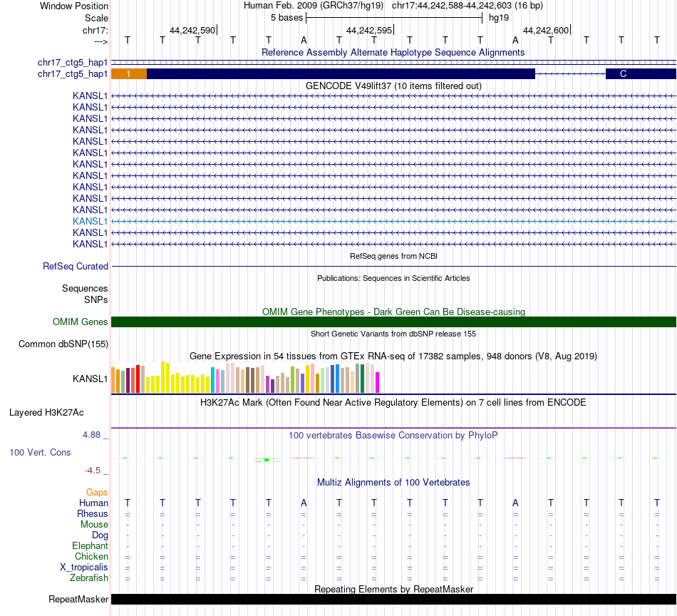Click the RepeatMasker track label
Image resolution: width=677 pixels, height=616 pixels.
click(x=78, y=599)
